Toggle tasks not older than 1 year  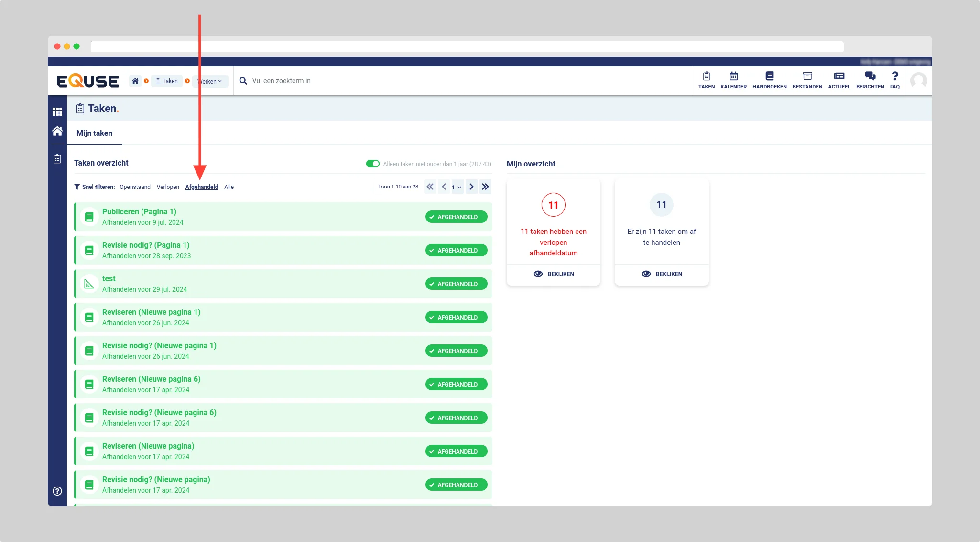tap(372, 164)
